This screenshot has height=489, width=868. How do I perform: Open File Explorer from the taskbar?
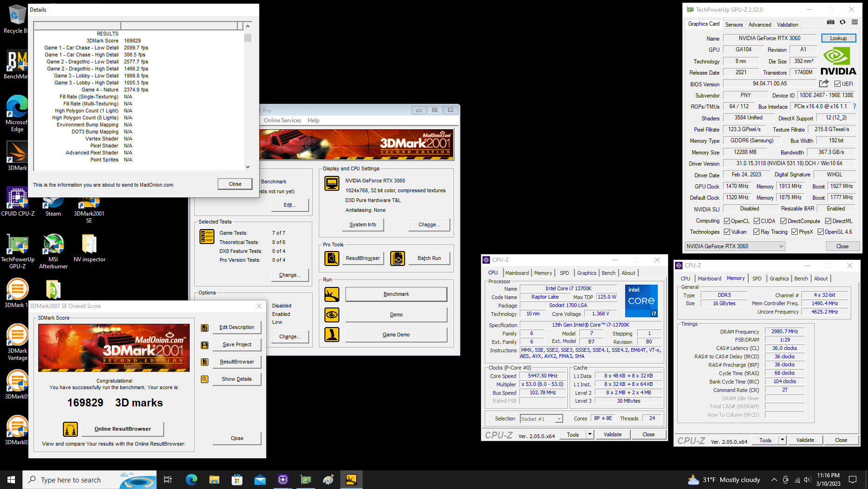point(214,480)
